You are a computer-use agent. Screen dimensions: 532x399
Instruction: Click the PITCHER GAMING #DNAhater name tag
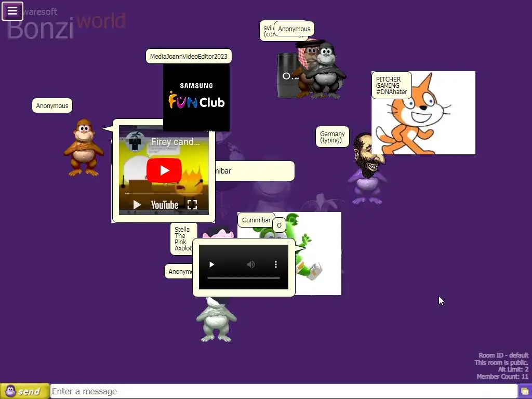coord(391,85)
